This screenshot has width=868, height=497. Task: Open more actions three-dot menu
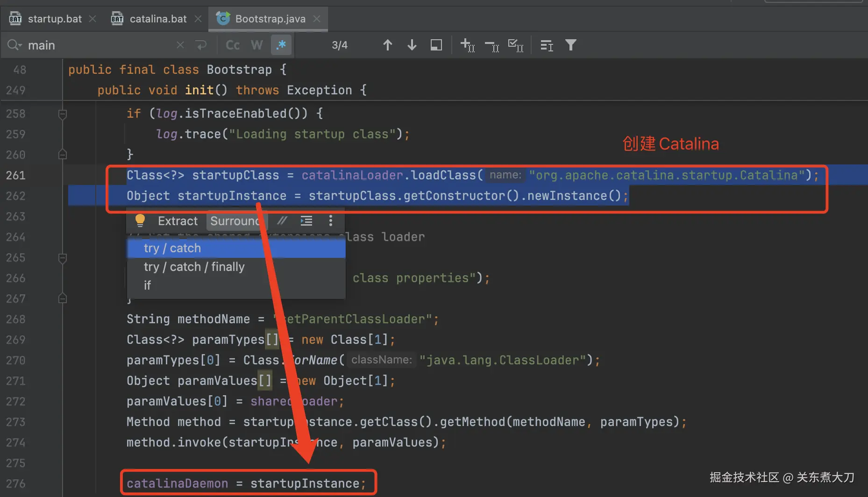[x=331, y=220]
